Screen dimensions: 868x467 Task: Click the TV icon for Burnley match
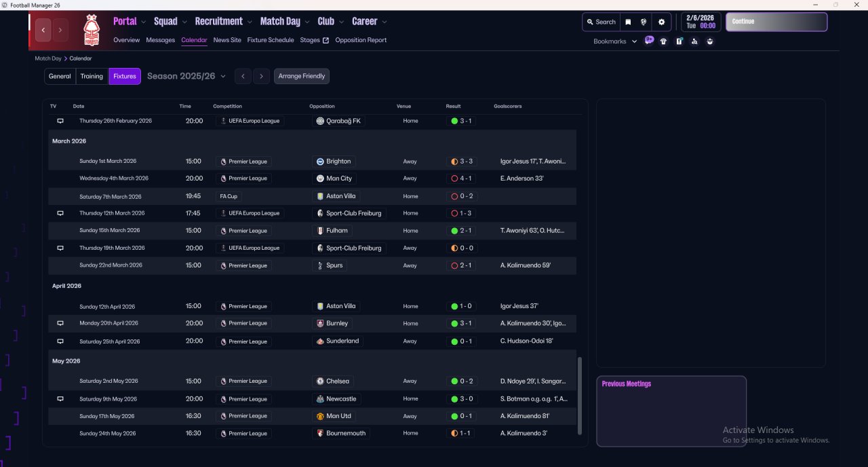[60, 324]
